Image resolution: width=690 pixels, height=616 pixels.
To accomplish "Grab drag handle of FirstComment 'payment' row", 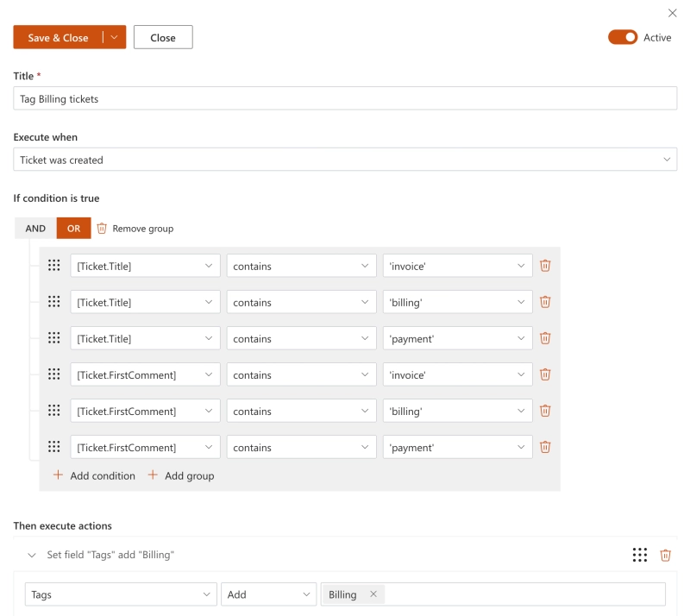I will (53, 447).
